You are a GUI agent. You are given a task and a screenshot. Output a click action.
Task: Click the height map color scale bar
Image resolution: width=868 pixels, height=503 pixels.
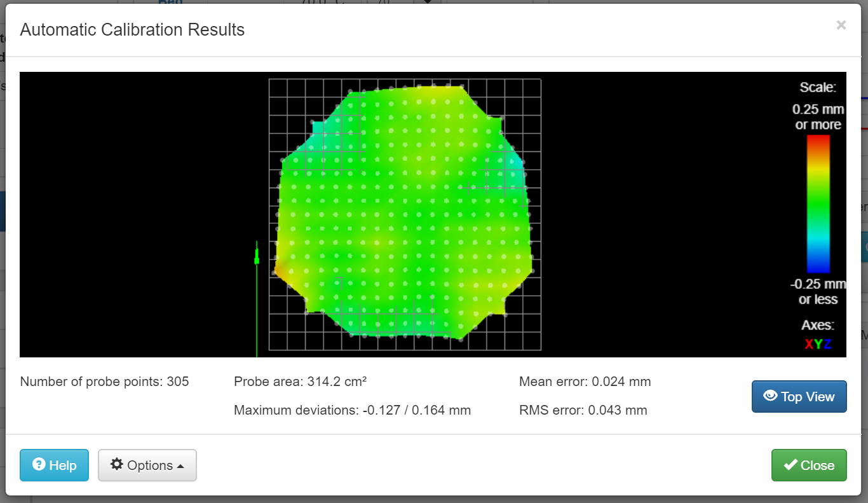coord(818,203)
